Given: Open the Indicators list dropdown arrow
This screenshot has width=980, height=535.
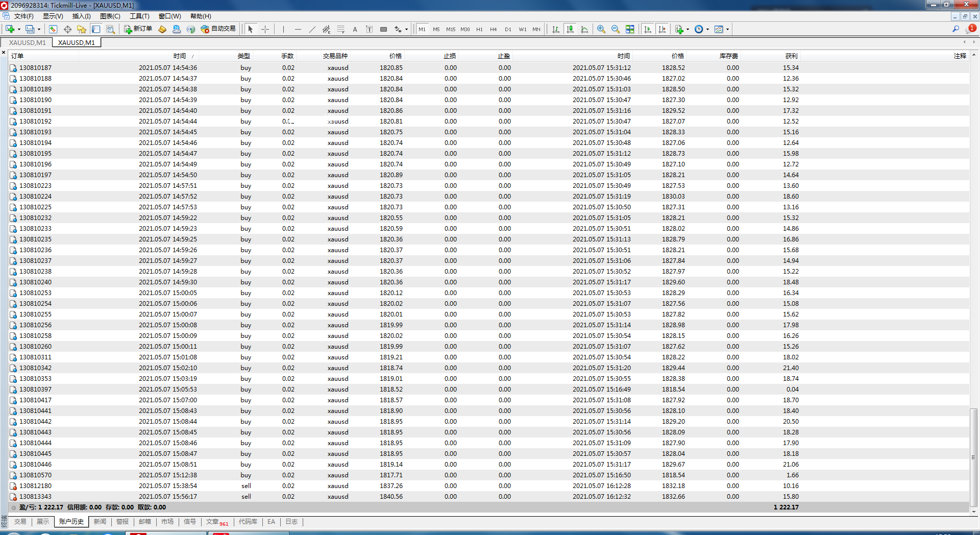Looking at the screenshot, I should 688,30.
